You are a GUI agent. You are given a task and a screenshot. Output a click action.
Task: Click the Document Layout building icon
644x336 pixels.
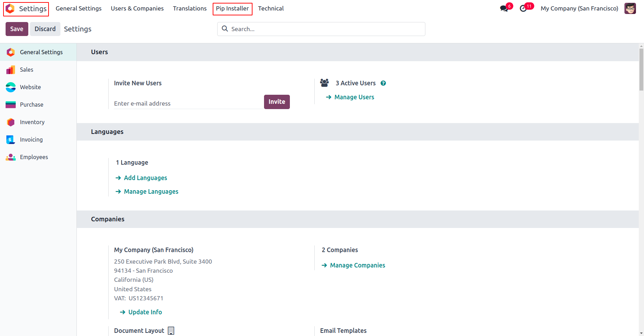pyautogui.click(x=171, y=331)
